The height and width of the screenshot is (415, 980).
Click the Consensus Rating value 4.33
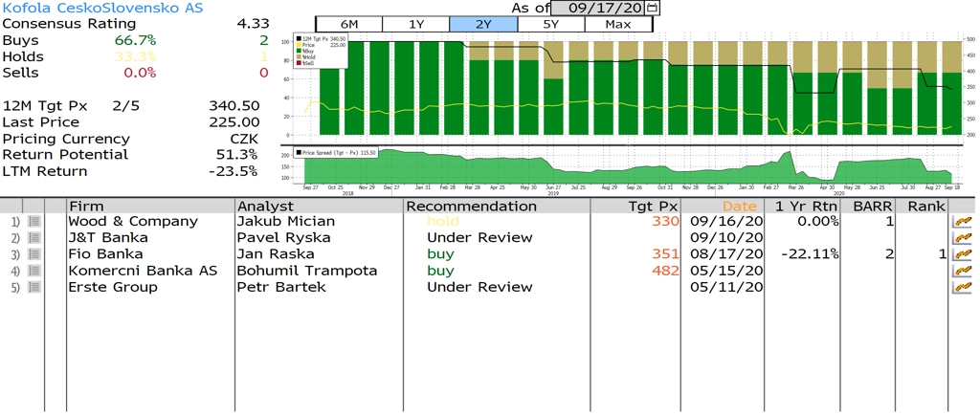(x=253, y=24)
